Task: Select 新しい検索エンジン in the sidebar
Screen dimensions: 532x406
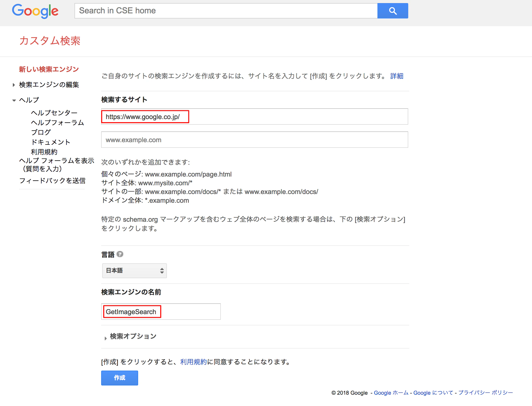Action: click(49, 69)
